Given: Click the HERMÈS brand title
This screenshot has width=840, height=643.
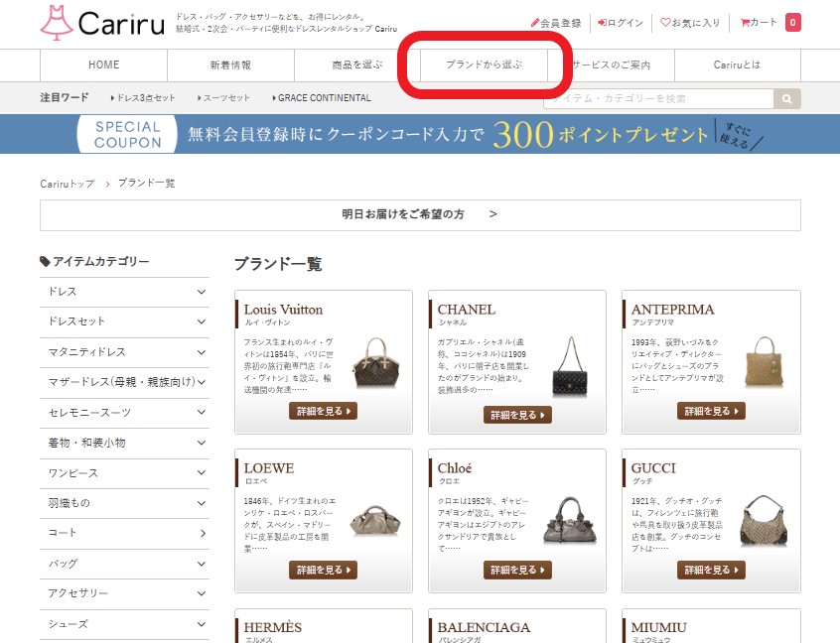Looking at the screenshot, I should point(273,627).
